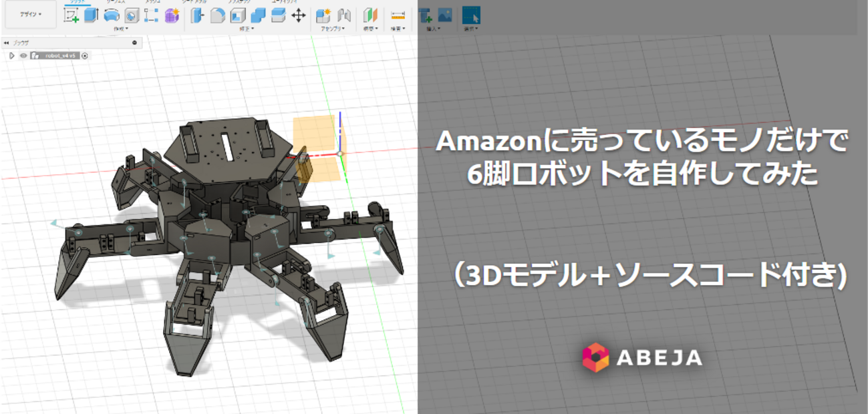Open the アセンブリ dropdown menu
Image resolution: width=868 pixels, height=414 pixels.
click(333, 29)
